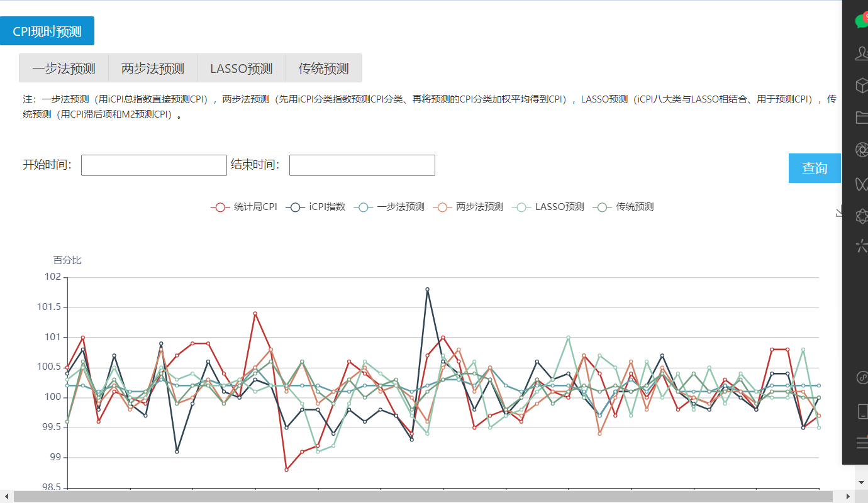Click the 99.5 y-axis label

(52, 427)
